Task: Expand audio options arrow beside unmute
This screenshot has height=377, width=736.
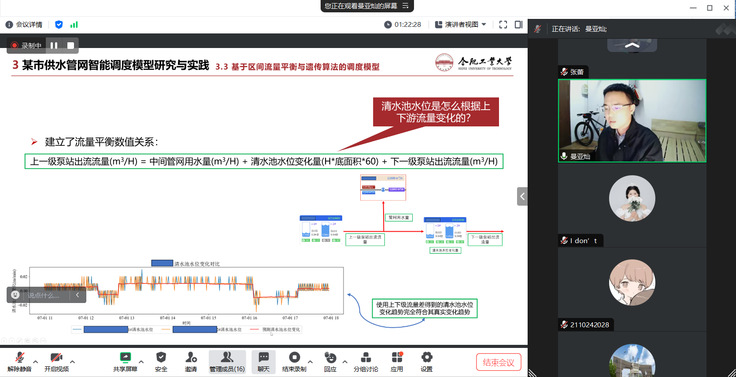Action: [36, 362]
